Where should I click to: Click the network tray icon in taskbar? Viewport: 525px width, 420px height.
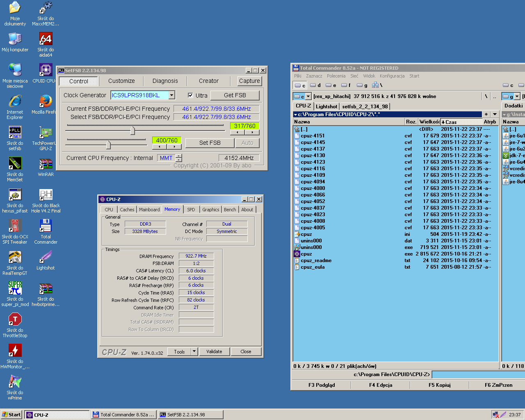coord(495,415)
